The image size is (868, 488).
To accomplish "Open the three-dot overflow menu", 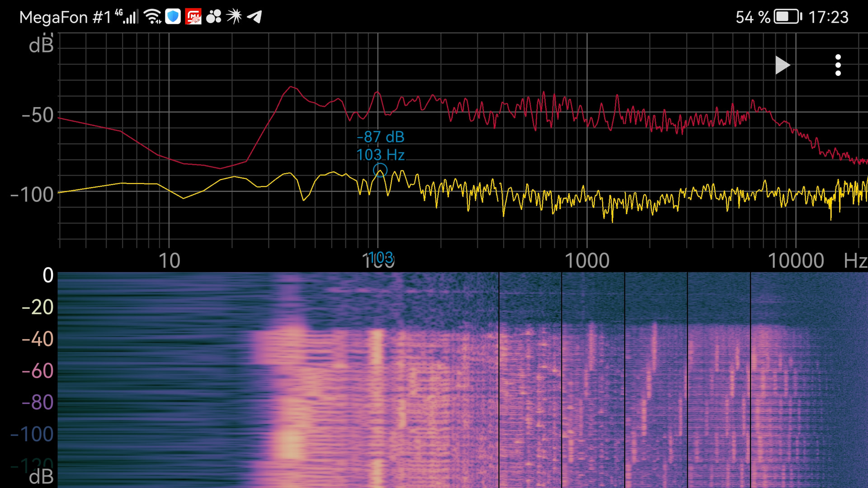I will coord(838,66).
